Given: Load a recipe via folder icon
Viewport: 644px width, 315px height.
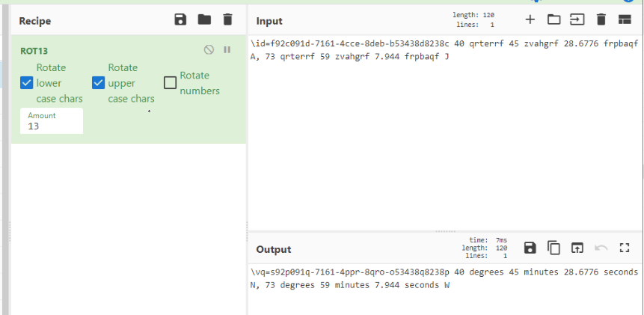Looking at the screenshot, I should tap(204, 20).
